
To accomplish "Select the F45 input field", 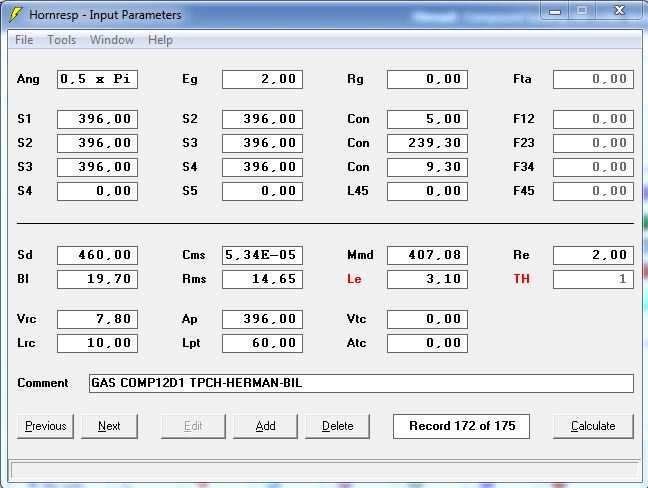I will [x=593, y=191].
